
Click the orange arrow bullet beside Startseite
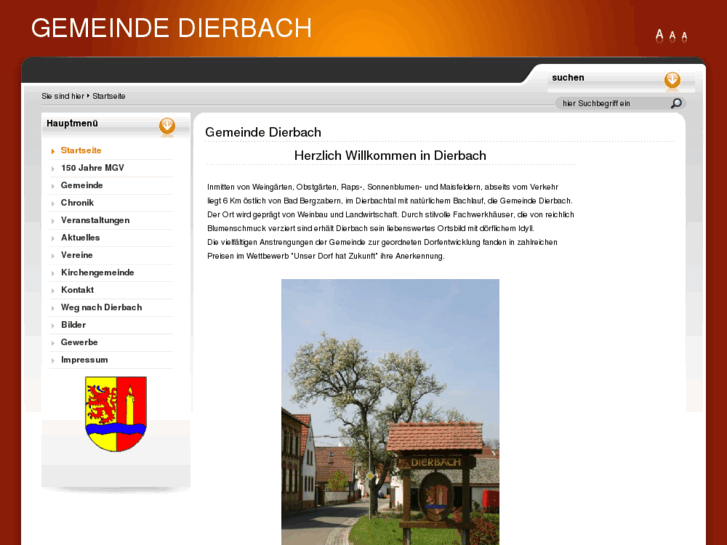tap(53, 151)
